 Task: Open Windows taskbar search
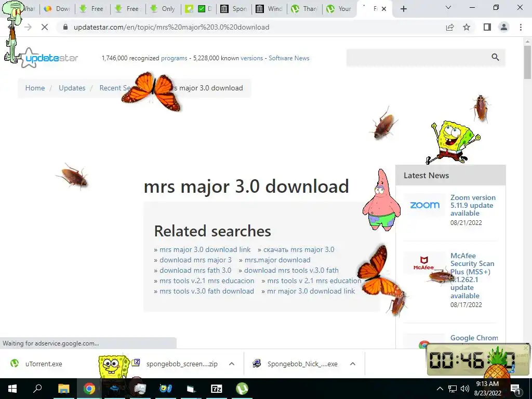coord(37,389)
